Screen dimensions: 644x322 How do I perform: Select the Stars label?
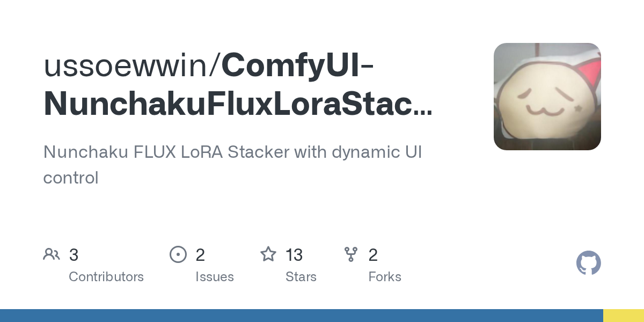301,277
